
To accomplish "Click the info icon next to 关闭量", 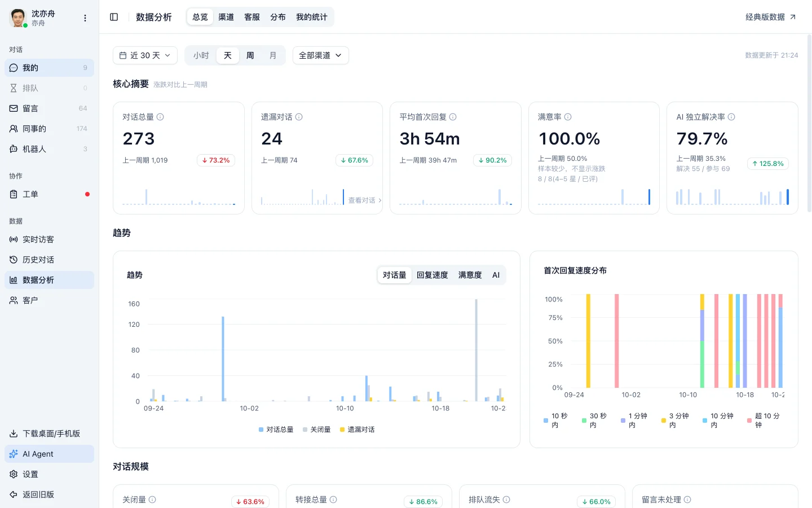I will coord(152,500).
